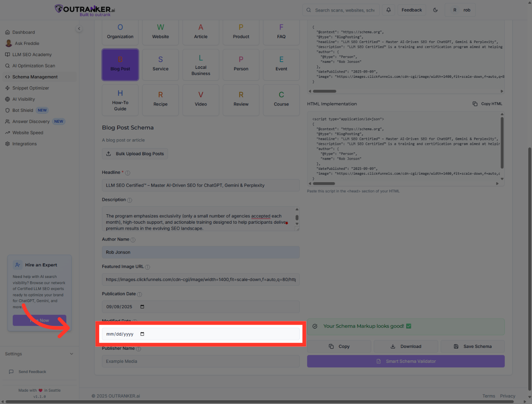This screenshot has height=404, width=532.
Task: Click into the Description text area
Action: (201, 219)
